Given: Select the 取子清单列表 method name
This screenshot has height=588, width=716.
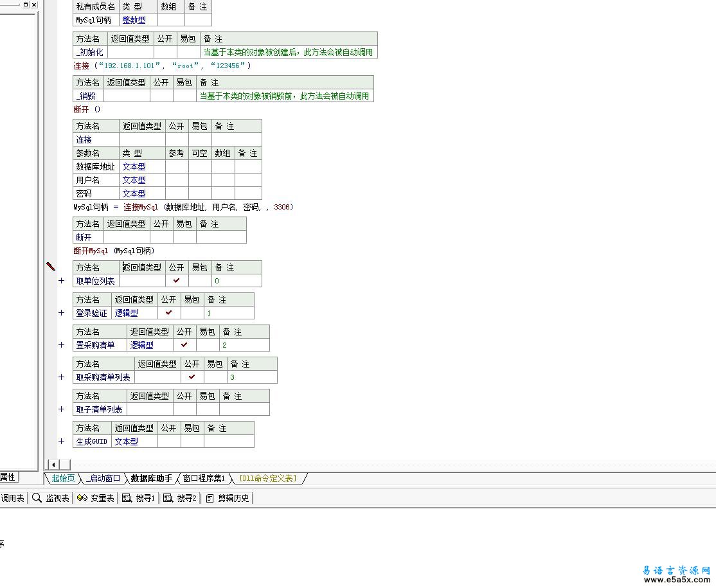Looking at the screenshot, I should click(100, 409).
